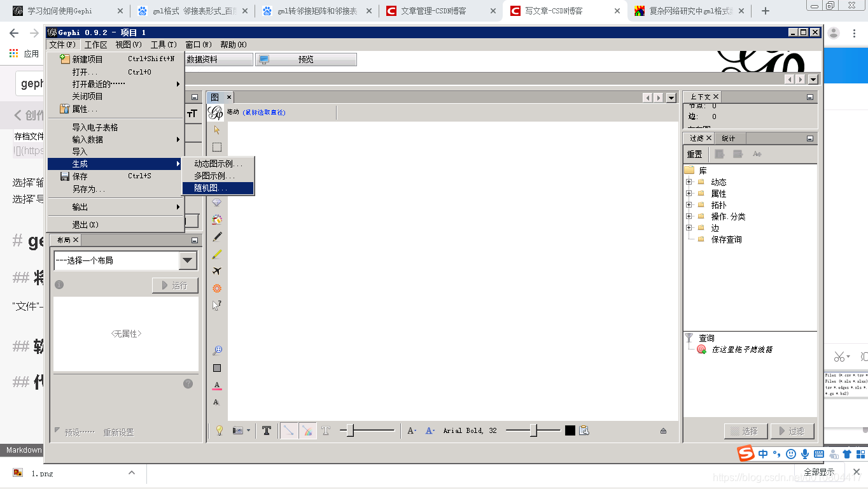This screenshot has width=868, height=489.
Task: Open the 1.png download chevron menu
Action: coord(132,472)
